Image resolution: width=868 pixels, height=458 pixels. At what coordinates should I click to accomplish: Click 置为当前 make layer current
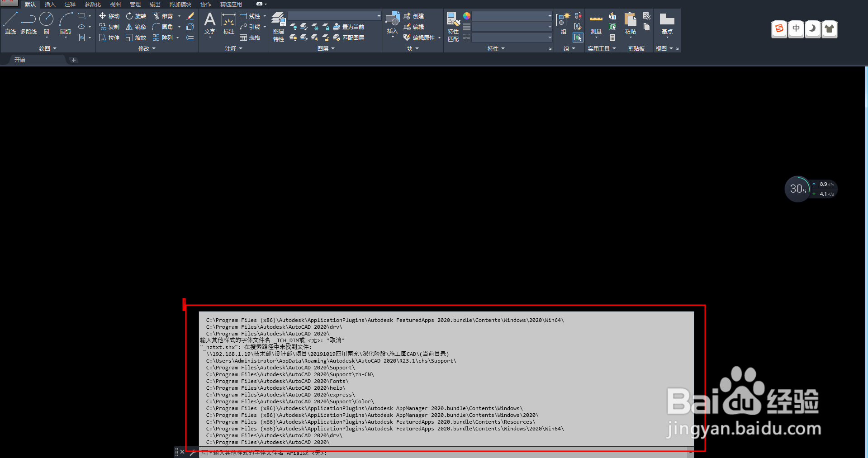click(349, 27)
